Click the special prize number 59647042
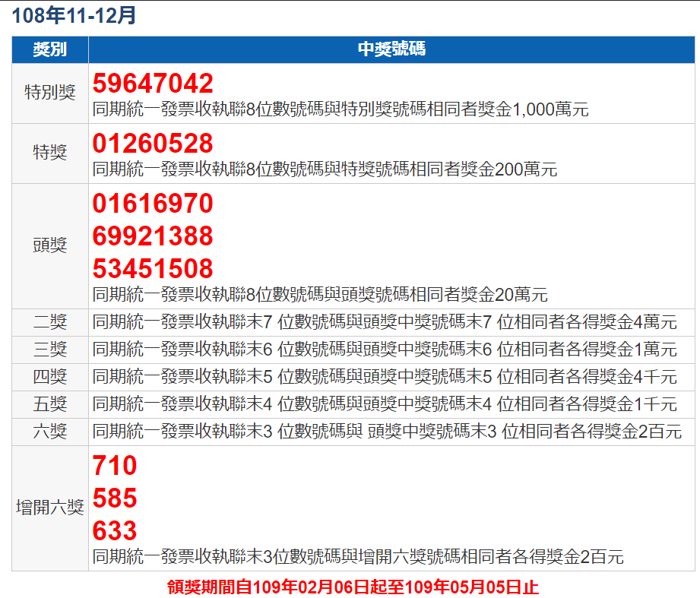The width and height of the screenshot is (700, 598). click(x=153, y=83)
